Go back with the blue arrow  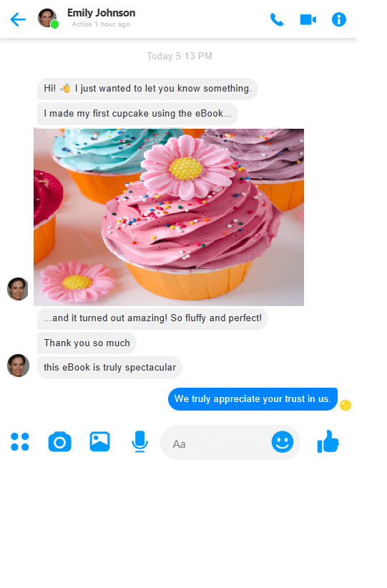[18, 19]
